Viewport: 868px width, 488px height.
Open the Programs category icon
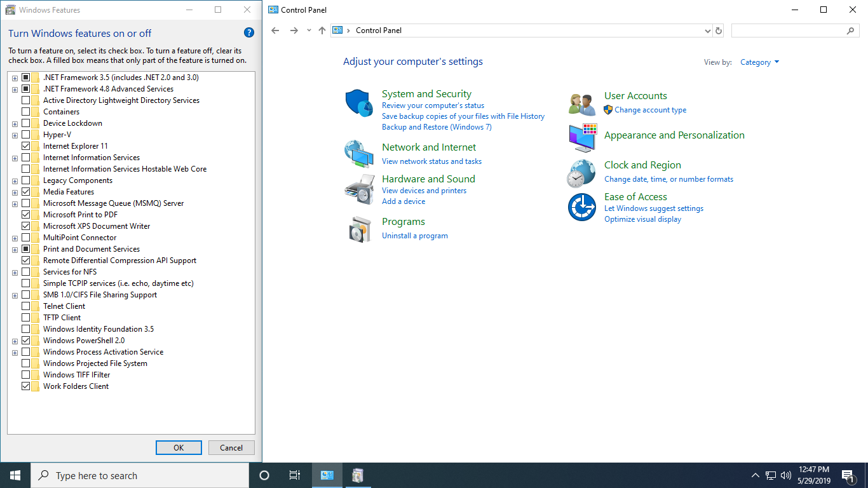click(x=359, y=229)
